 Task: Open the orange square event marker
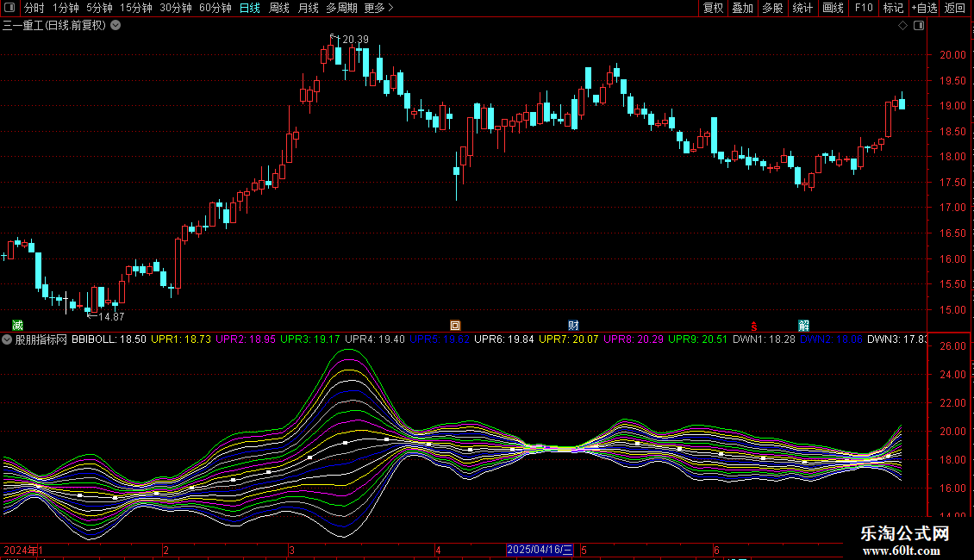pos(455,326)
